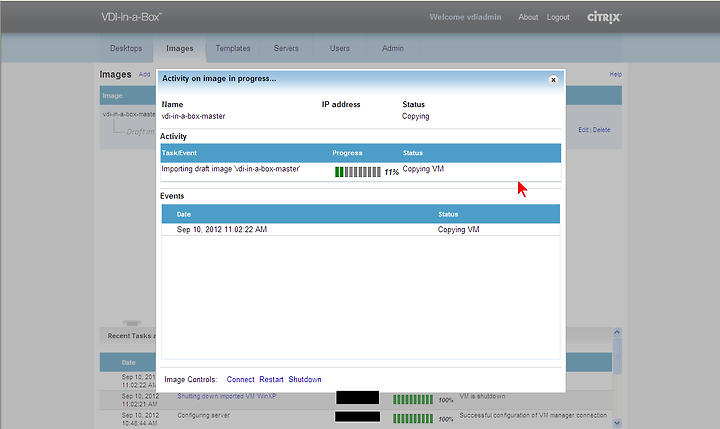Click Connect in Image Controls

[x=240, y=379]
